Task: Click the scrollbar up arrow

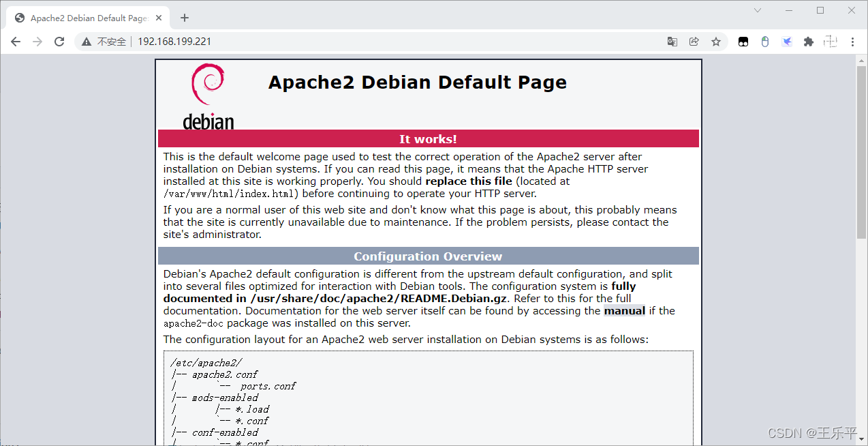Action: click(x=861, y=61)
